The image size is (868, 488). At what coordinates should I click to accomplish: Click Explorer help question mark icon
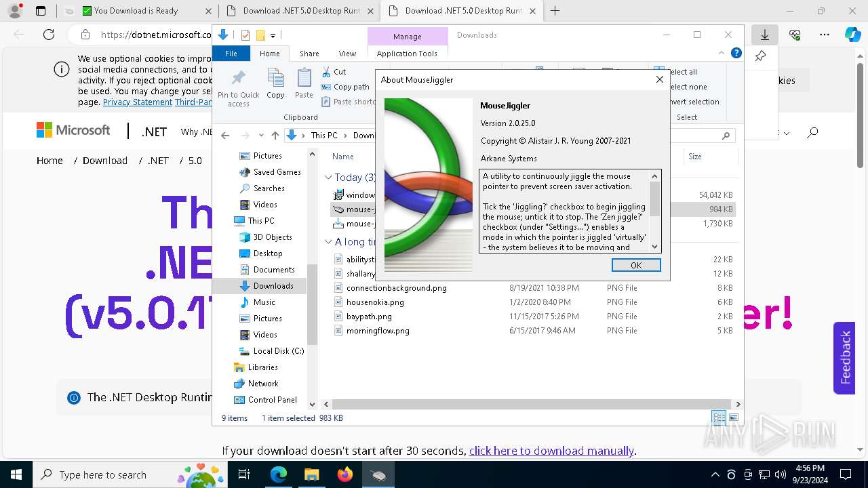coord(736,53)
